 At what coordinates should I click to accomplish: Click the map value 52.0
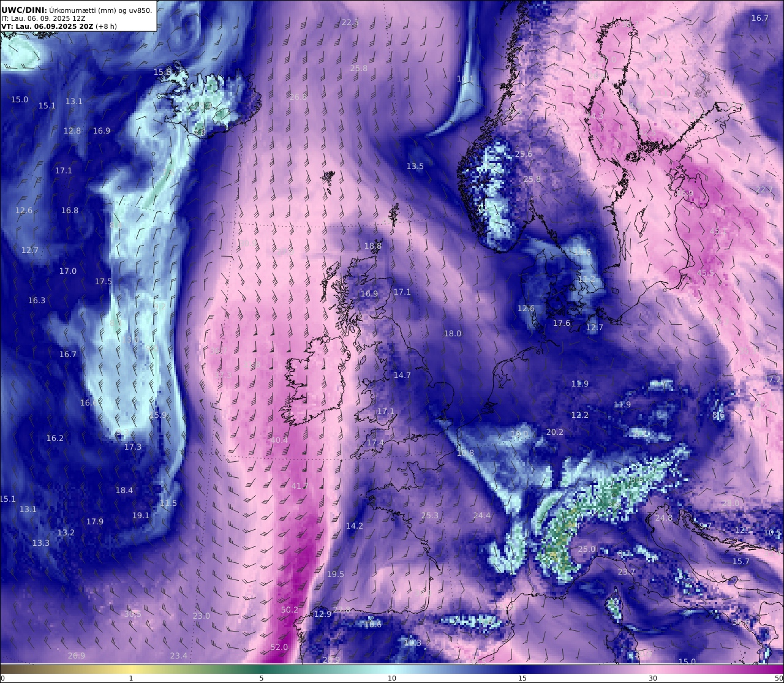pyautogui.click(x=279, y=647)
